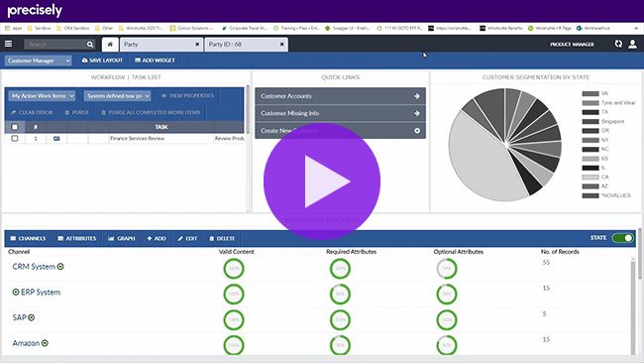Open Customer Missing Info arrow icon
644x363 pixels.
(x=417, y=113)
